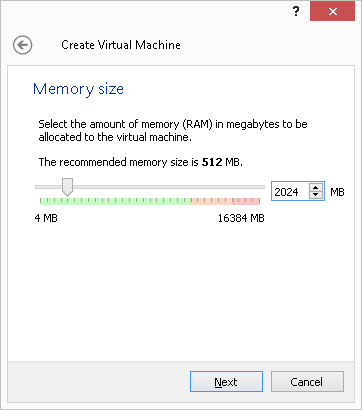This screenshot has width=362, height=410.
Task: Click the Create Virtual Machine title text
Action: [x=121, y=45]
